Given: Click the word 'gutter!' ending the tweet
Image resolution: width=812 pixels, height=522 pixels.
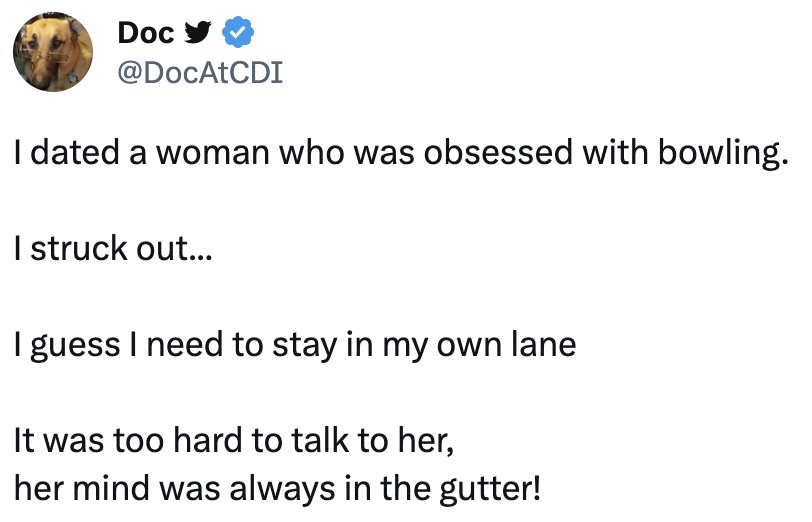Looking at the screenshot, I should pyautogui.click(x=490, y=489).
